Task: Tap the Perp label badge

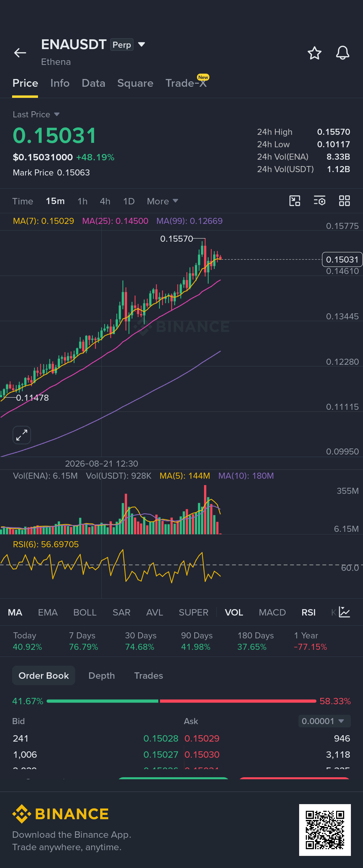Action: point(122,44)
